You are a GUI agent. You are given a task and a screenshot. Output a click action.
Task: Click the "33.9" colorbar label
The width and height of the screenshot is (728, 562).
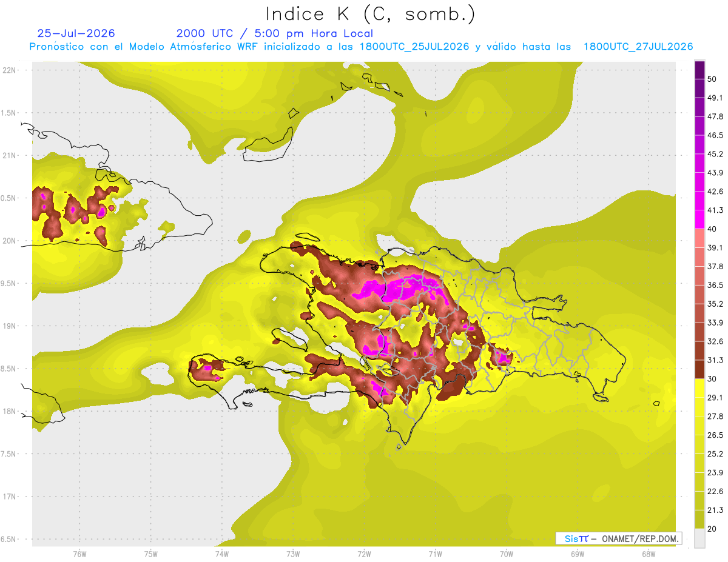click(x=715, y=323)
